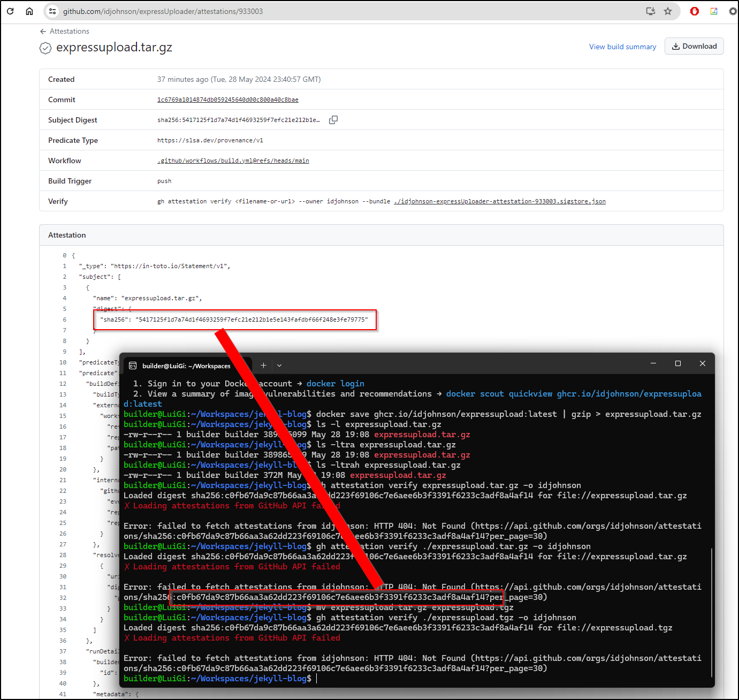Open the .github/workflows/build.yml workflow link
This screenshot has width=739, height=700.
(233, 161)
